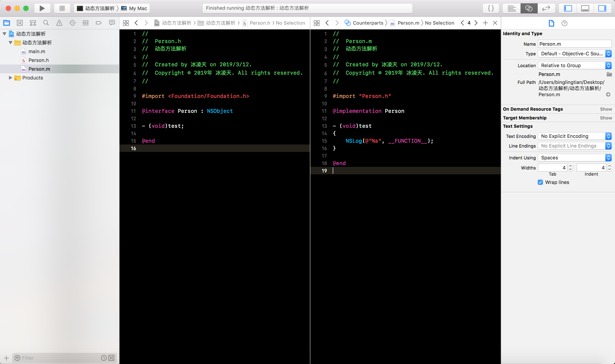This screenshot has width=615, height=364.
Task: Show Target Membership section
Action: pos(606,118)
